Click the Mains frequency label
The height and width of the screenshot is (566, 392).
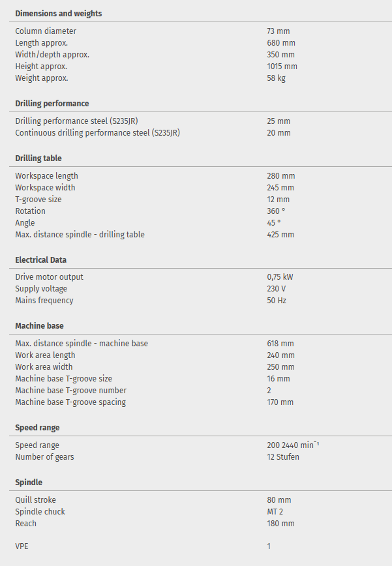click(44, 300)
